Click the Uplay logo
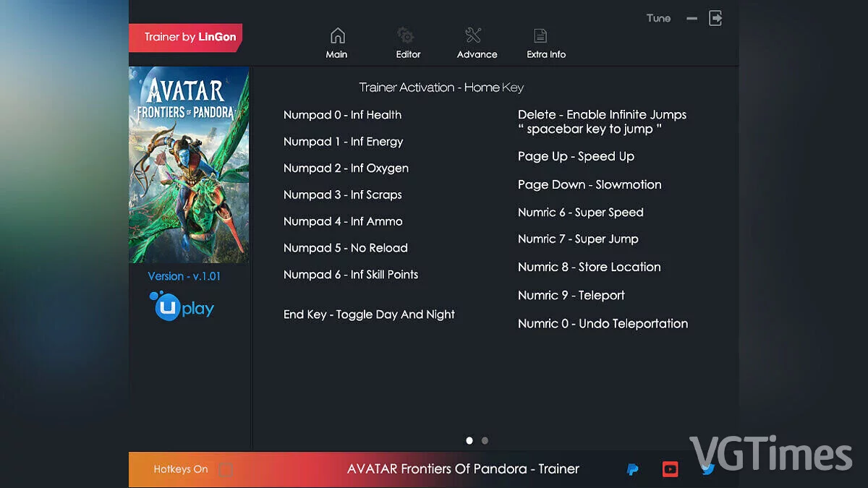 point(181,307)
